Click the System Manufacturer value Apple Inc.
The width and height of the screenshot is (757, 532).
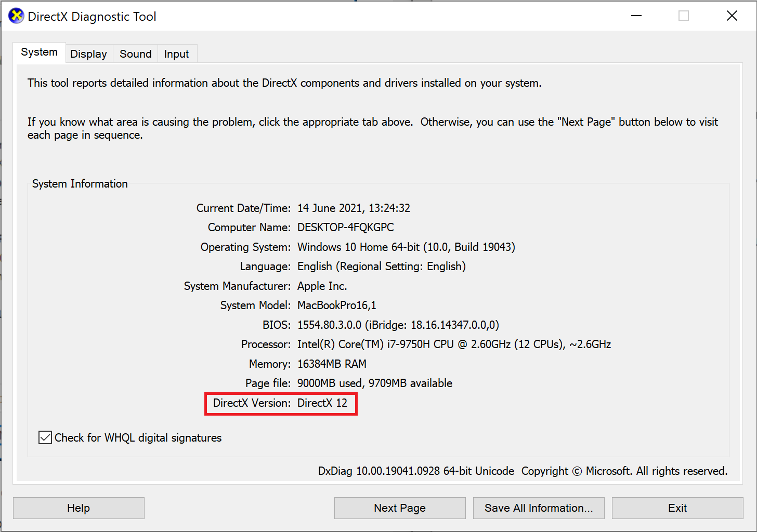tap(322, 286)
